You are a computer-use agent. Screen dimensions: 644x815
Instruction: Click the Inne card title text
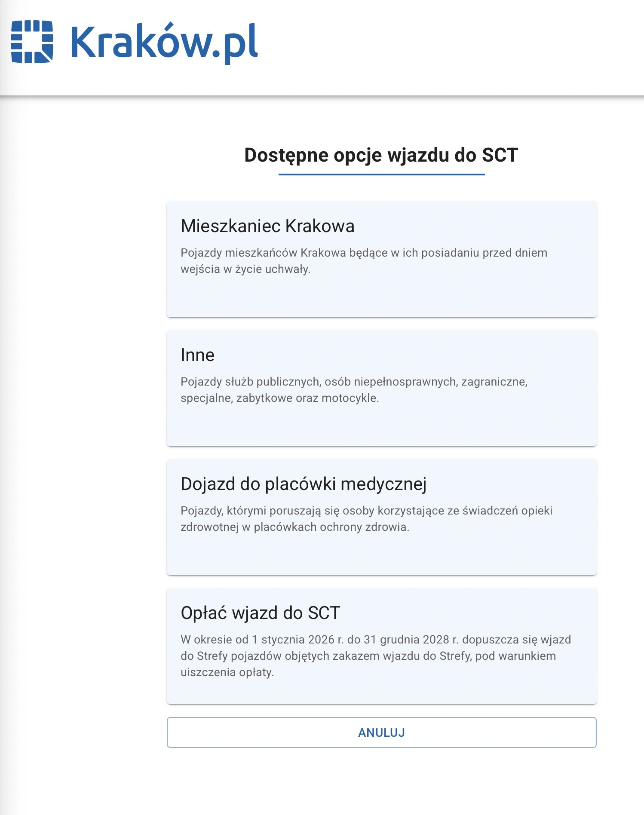click(x=197, y=355)
